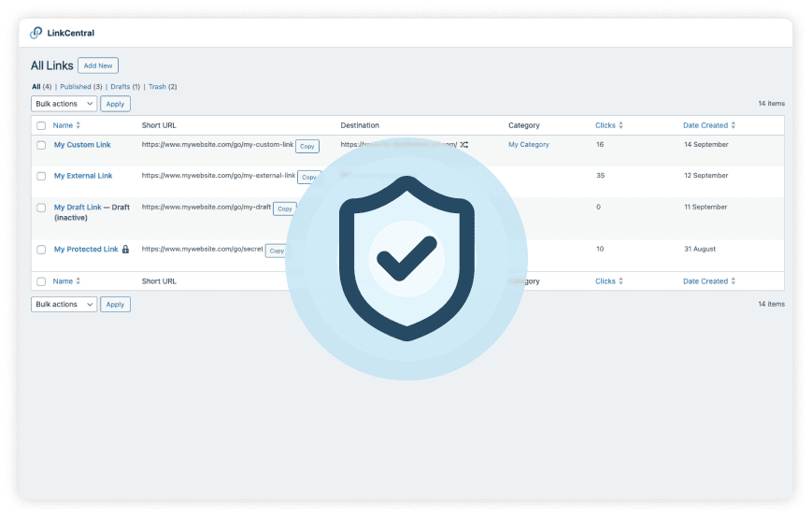Tick the checkbox for My Draft Link
812x518 pixels.
click(x=41, y=208)
